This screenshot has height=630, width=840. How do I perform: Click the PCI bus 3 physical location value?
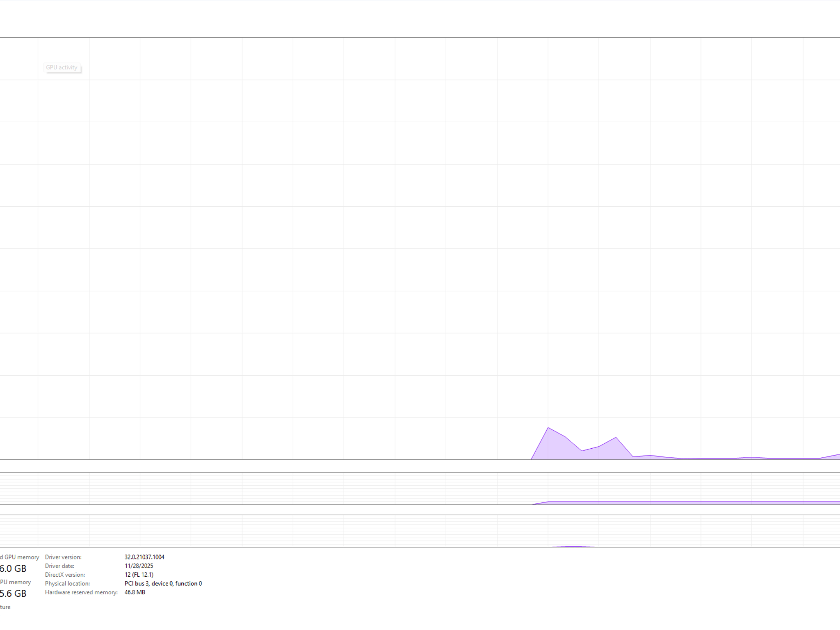click(x=163, y=583)
